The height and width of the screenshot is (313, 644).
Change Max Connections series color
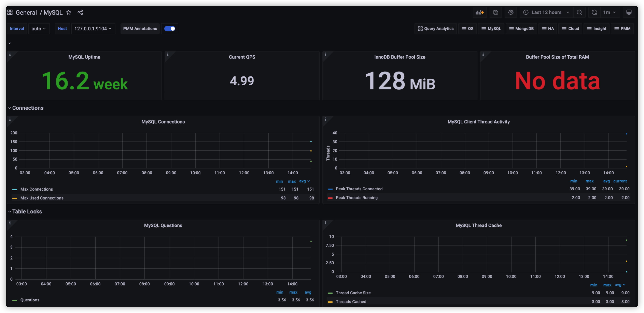pos(15,189)
